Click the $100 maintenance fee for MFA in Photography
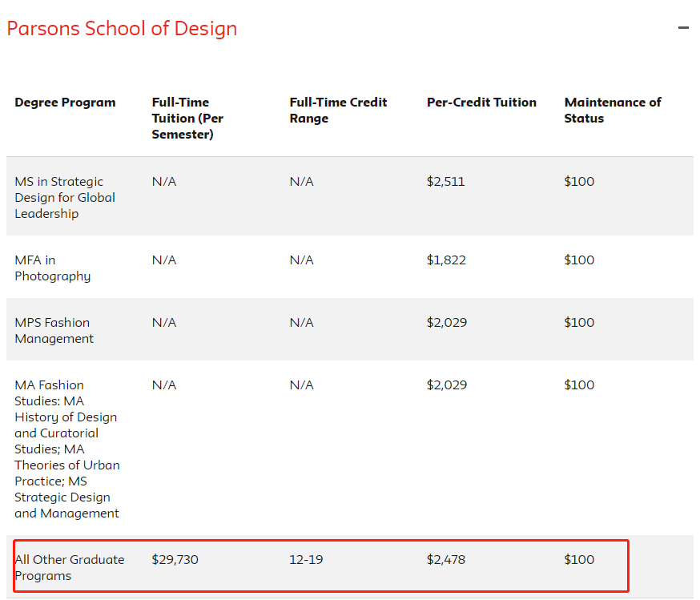 click(x=579, y=260)
